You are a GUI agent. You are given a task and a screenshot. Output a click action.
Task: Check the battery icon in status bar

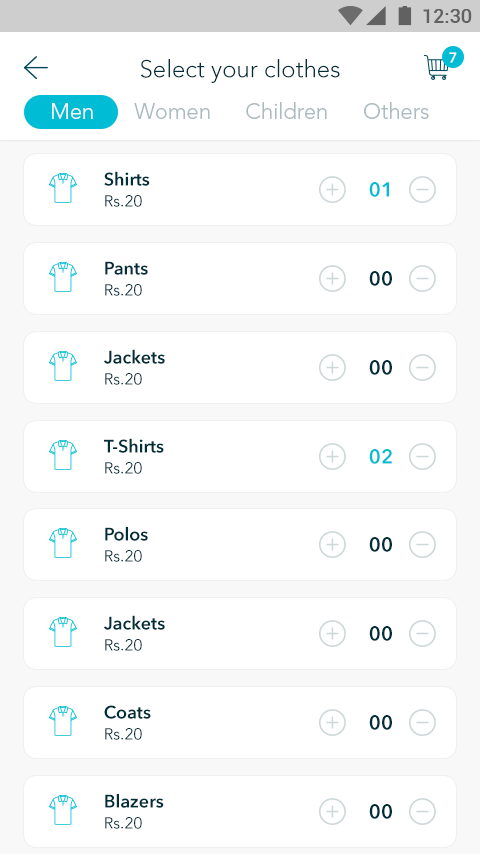pos(404,15)
